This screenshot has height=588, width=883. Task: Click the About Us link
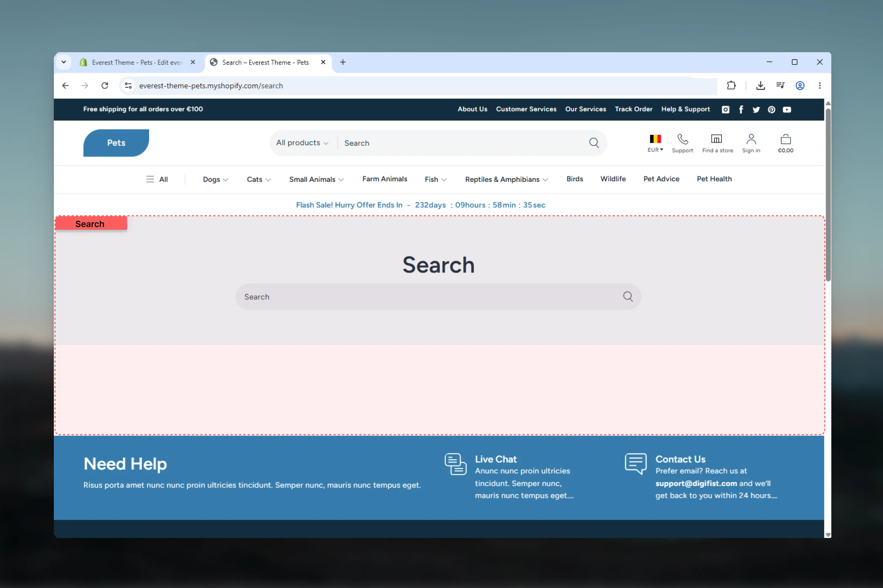click(x=472, y=109)
